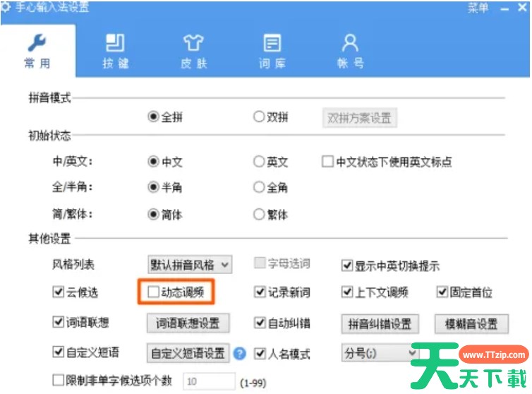Viewport: 532px width, 394px height.
Task: Enable 中文状态下使用英文标点 checkbox
Action: click(x=327, y=161)
